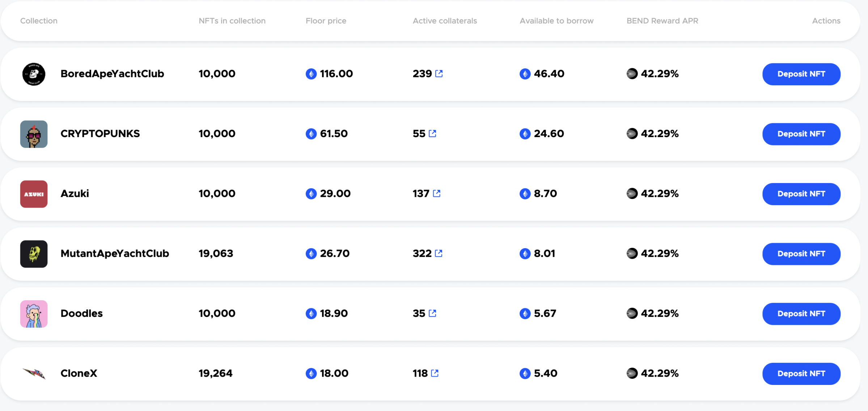Click the BoredApeYachtClub collection logo

pyautogui.click(x=34, y=74)
